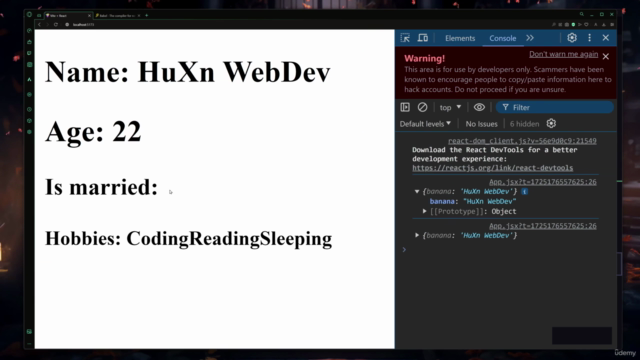Activate the inspect element picker icon
640x360 pixels.
405,38
